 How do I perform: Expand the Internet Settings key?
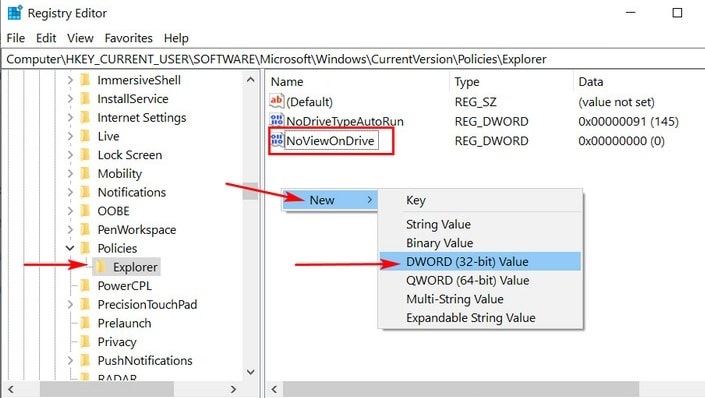(70, 117)
